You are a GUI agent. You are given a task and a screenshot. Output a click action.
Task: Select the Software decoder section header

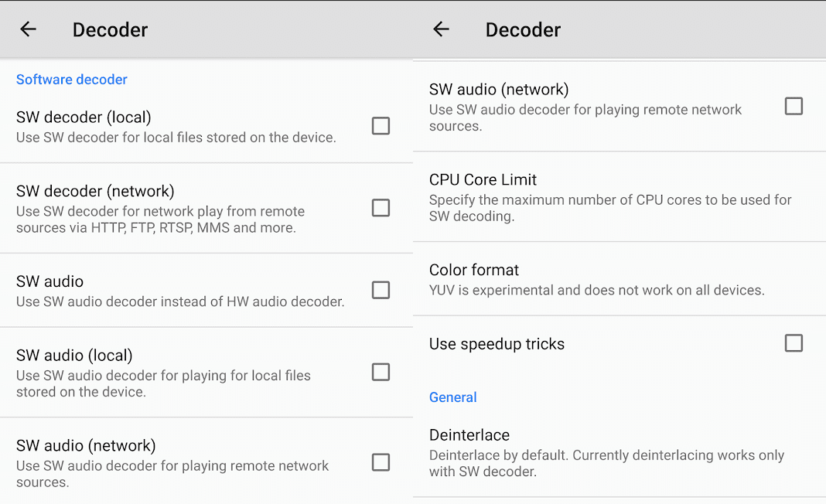[71, 79]
